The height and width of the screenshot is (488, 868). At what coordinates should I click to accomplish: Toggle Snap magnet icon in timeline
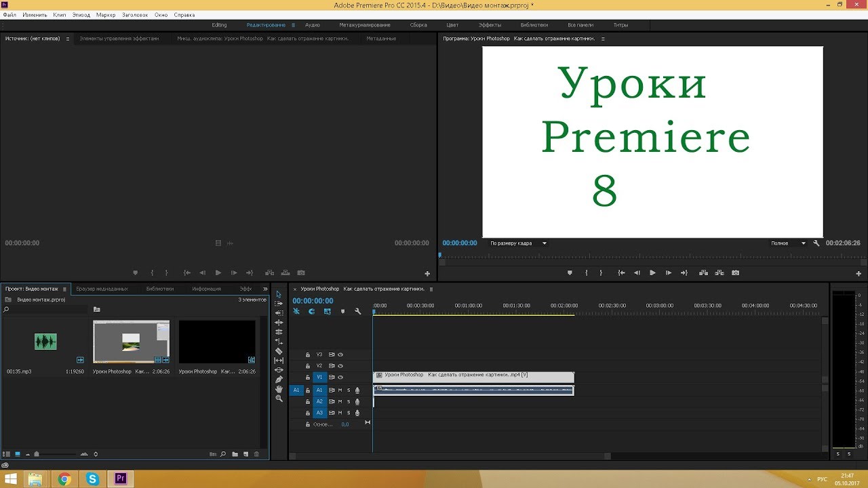312,312
